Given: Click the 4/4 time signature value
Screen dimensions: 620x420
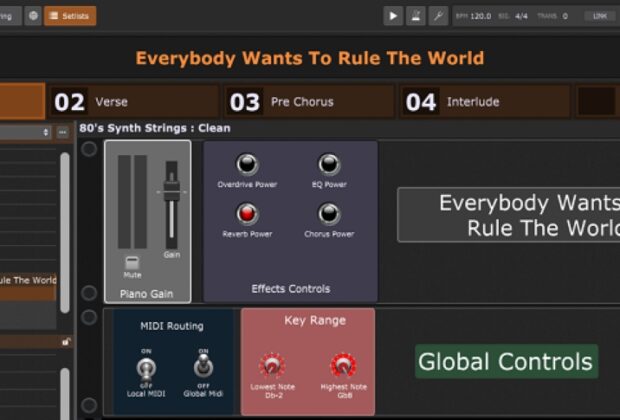Looking at the screenshot, I should tap(521, 16).
